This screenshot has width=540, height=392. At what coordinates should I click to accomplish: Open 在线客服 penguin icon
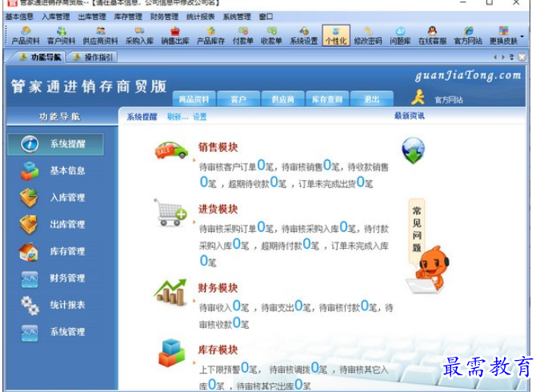tap(432, 36)
